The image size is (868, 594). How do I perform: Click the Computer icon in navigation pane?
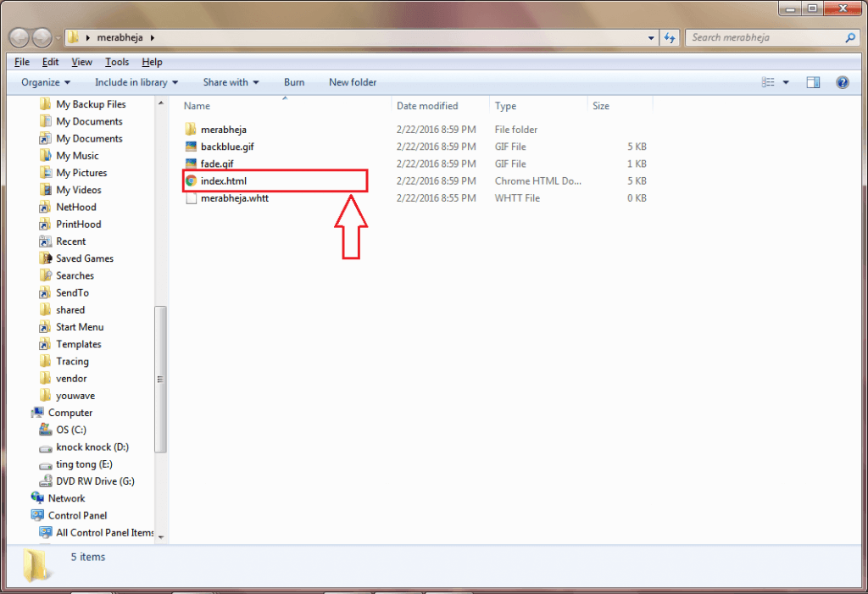pos(37,413)
